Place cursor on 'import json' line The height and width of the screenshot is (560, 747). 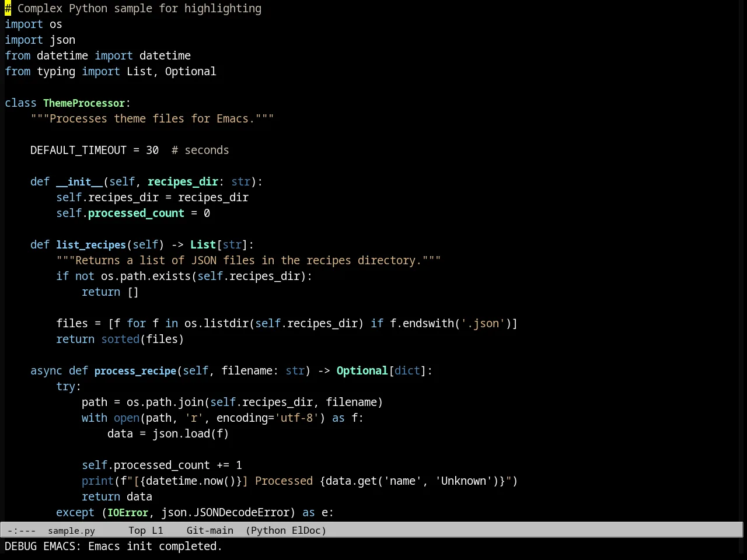tap(40, 40)
